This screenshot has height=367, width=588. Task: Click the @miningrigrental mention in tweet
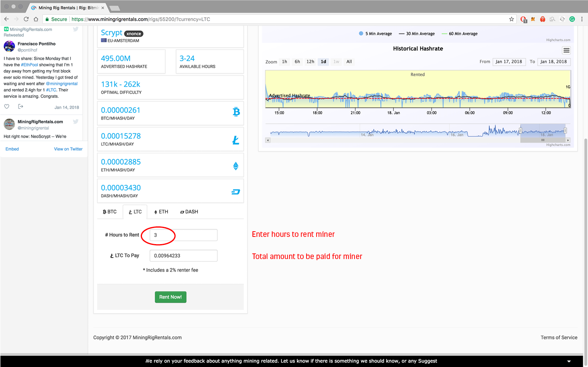[x=62, y=84]
